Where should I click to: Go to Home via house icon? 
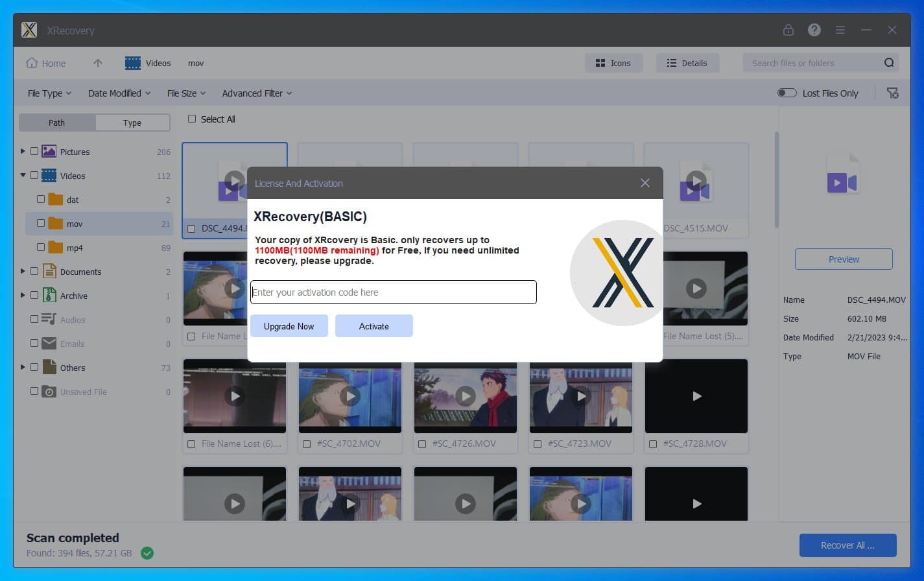tap(32, 63)
